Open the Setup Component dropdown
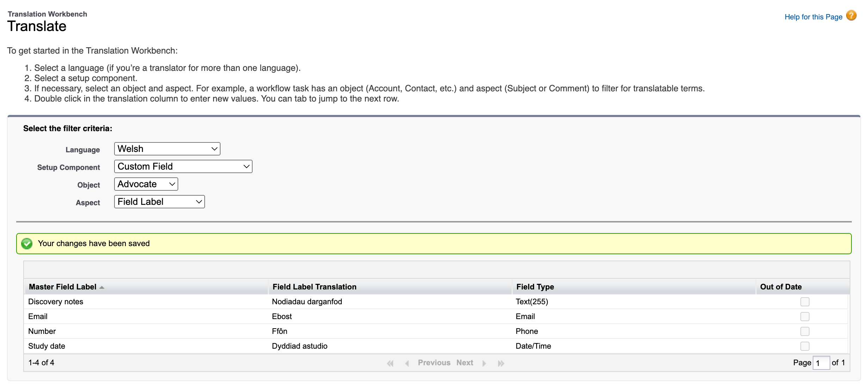 pyautogui.click(x=183, y=166)
